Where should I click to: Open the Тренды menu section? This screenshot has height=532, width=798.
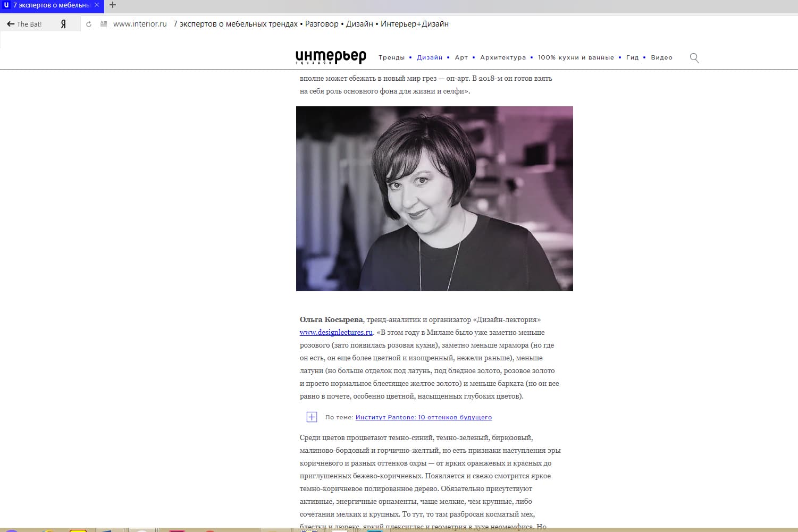tap(391, 57)
